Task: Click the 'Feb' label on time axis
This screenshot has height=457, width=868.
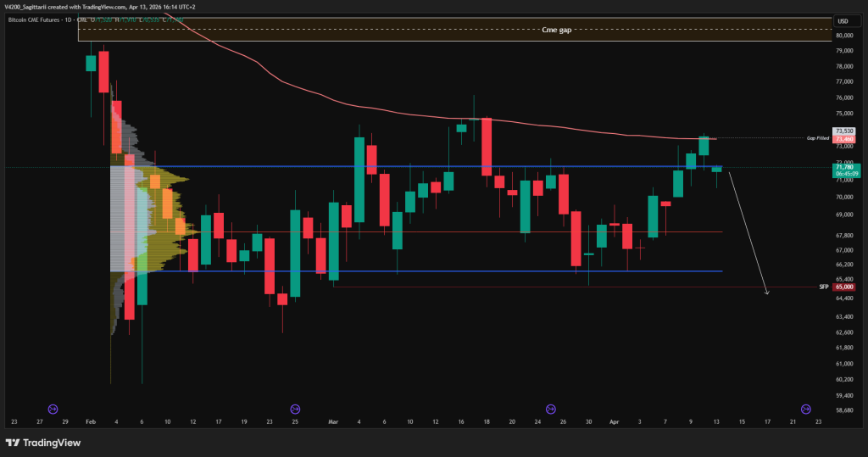Action: point(92,421)
